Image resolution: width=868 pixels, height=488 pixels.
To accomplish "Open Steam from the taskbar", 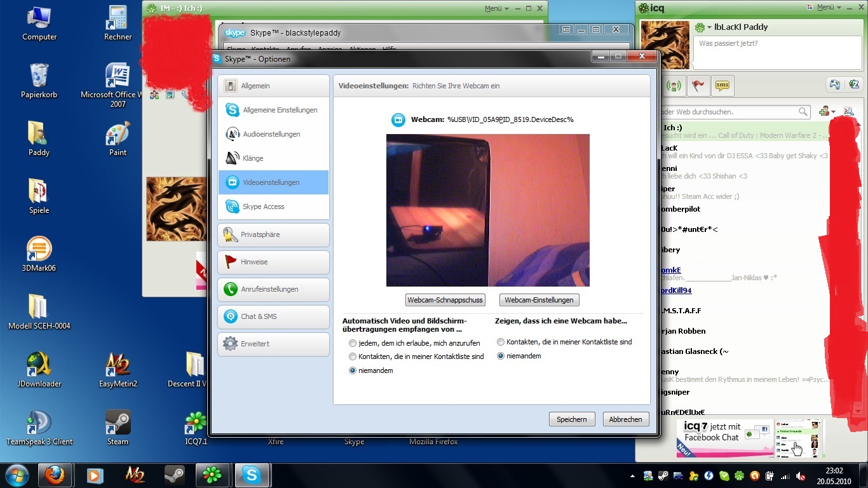I will tap(174, 475).
